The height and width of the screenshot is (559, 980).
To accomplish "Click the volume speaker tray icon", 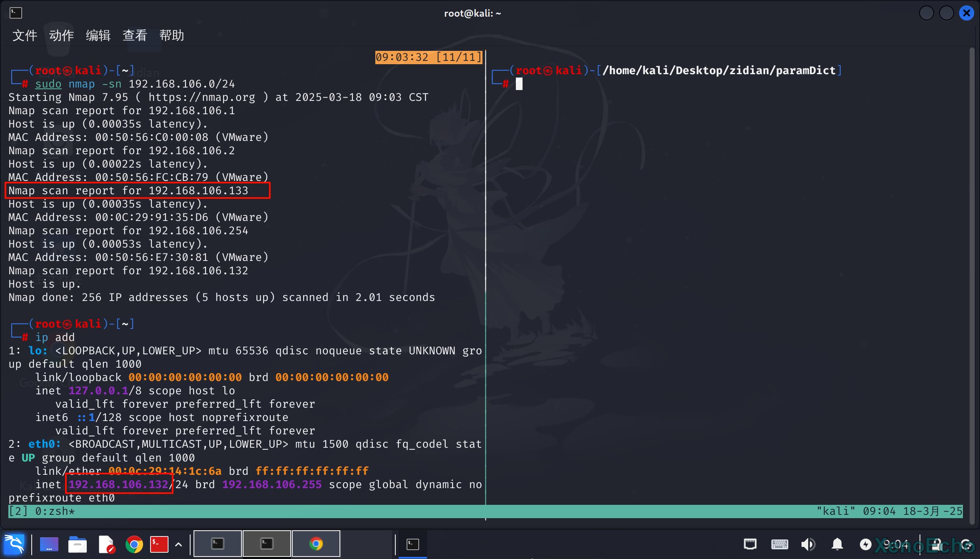I will [808, 544].
